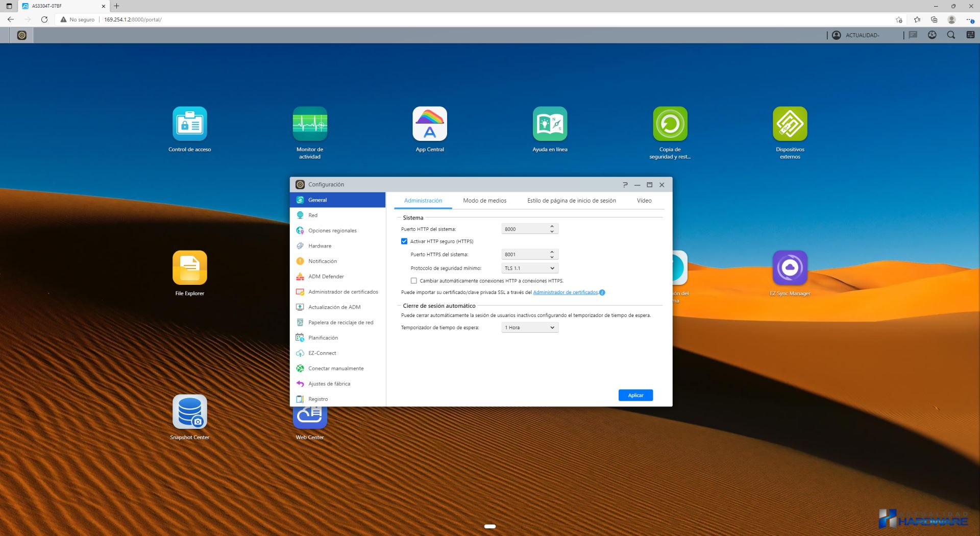Click the Puerto HTTP del sistema field
980x536 pixels.
pyautogui.click(x=525, y=229)
